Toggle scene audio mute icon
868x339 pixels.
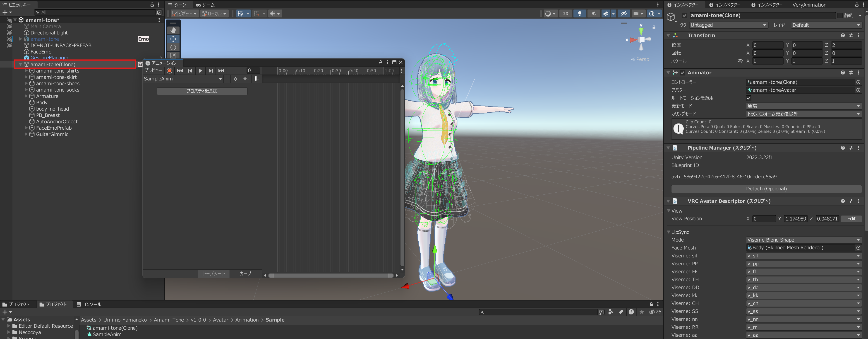594,14
